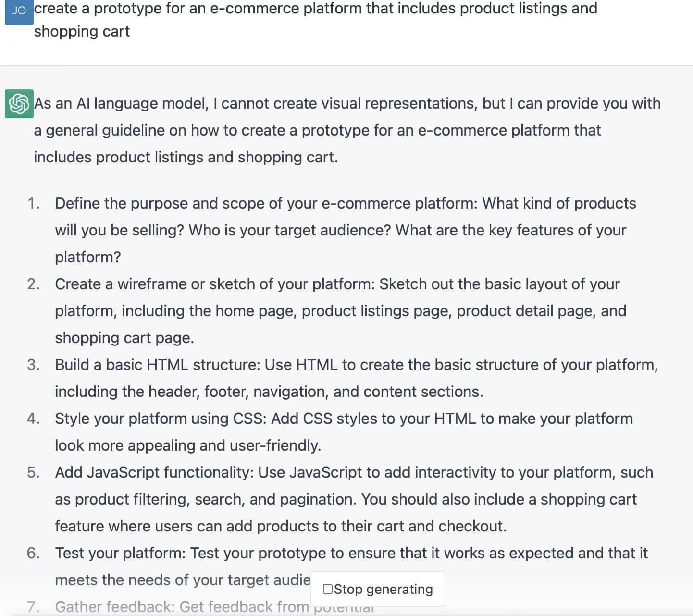Click the list number 2 marker
The height and width of the screenshot is (616, 693).
tap(33, 284)
